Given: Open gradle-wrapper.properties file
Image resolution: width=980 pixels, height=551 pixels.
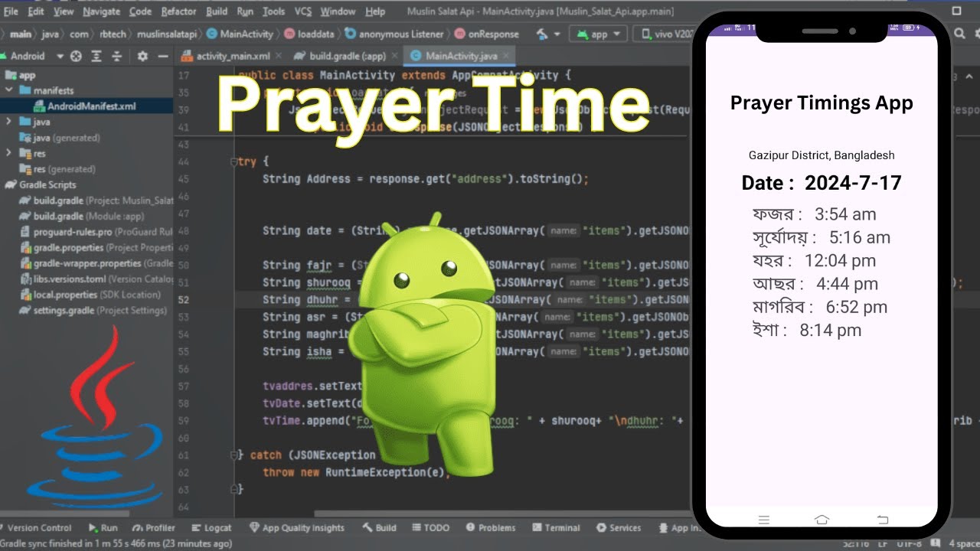Looking at the screenshot, I should (x=97, y=263).
